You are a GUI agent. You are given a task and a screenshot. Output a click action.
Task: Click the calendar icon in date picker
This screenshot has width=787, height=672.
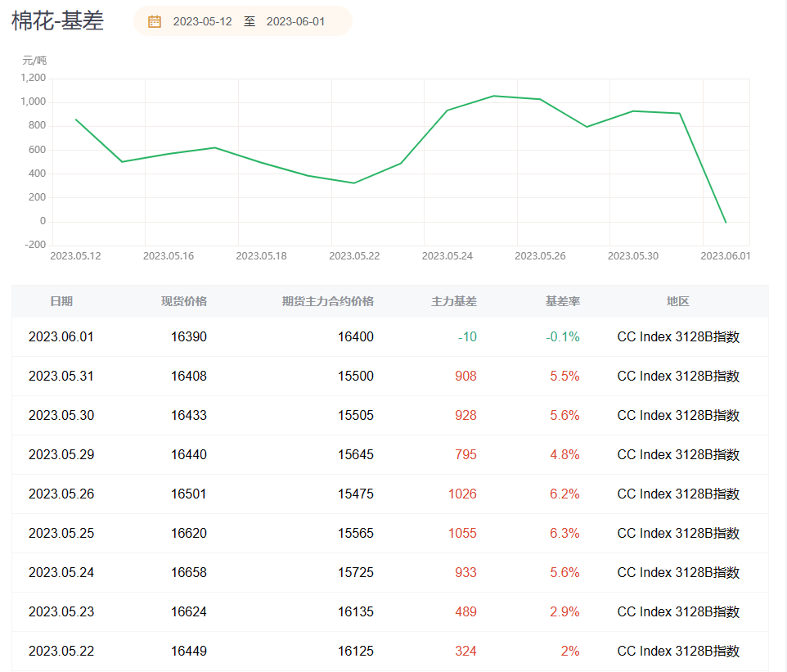click(155, 21)
